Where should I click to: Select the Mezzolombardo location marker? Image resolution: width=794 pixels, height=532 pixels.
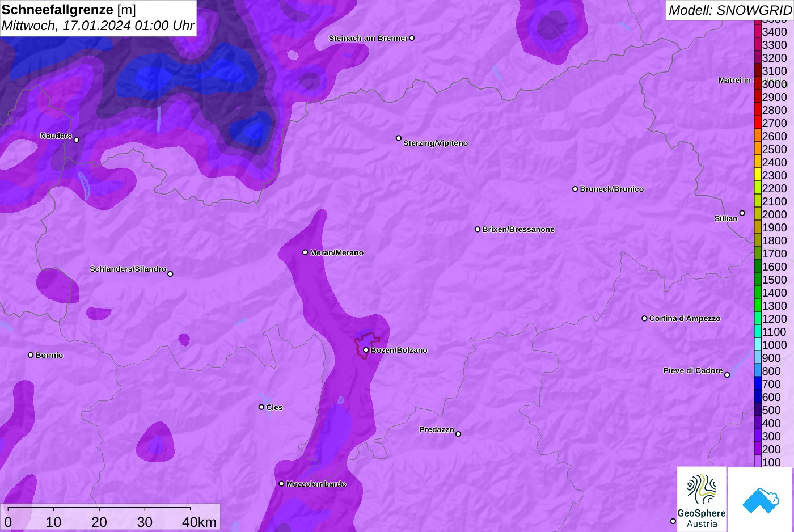click(281, 484)
